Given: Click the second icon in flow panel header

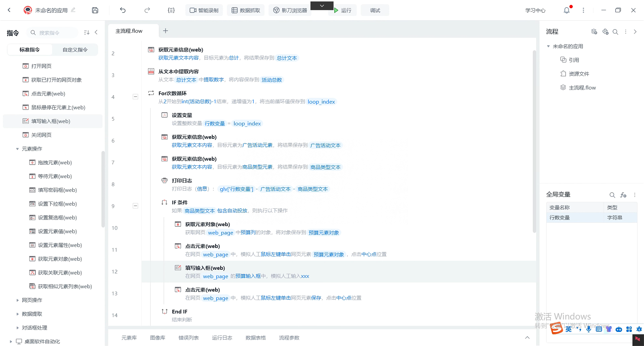Looking at the screenshot, I should (x=605, y=32).
